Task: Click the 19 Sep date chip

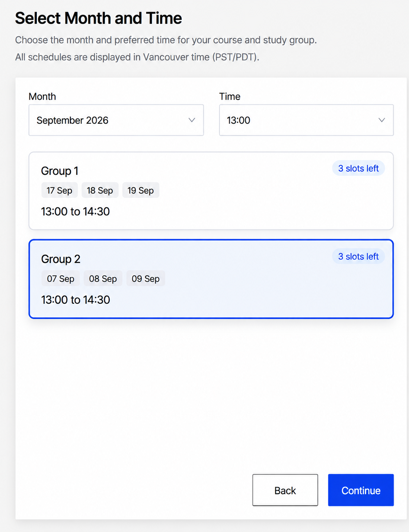Action: 141,190
